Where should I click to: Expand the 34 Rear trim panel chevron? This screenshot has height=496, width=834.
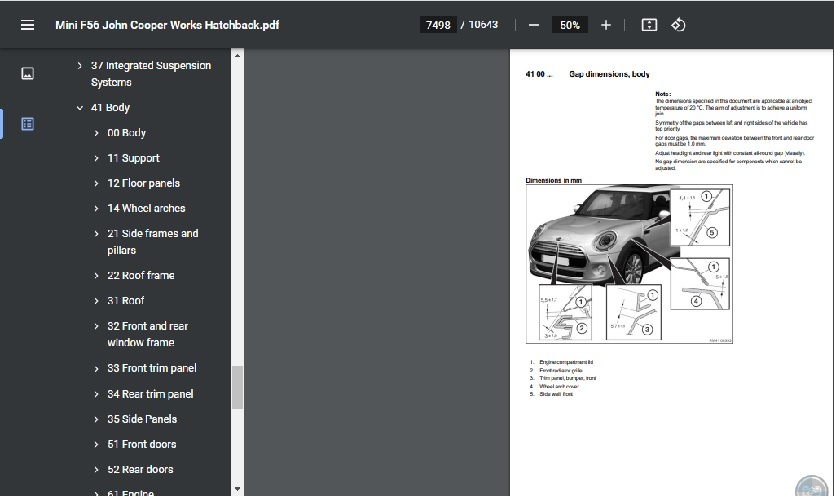pos(96,394)
